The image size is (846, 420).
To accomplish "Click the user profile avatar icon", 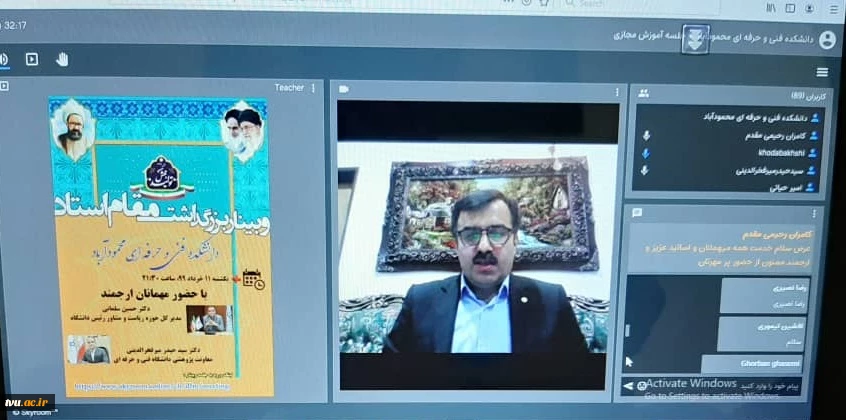I will pos(827,40).
